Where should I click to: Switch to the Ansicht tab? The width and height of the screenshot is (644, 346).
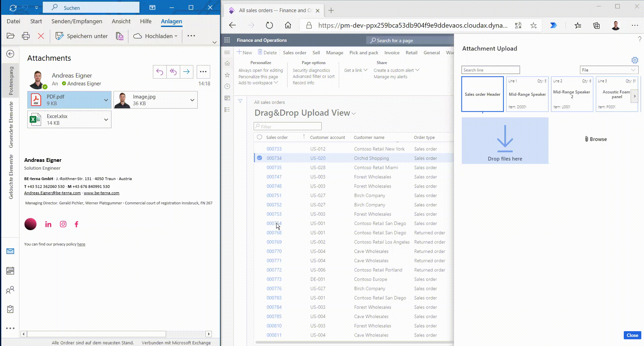coord(121,21)
